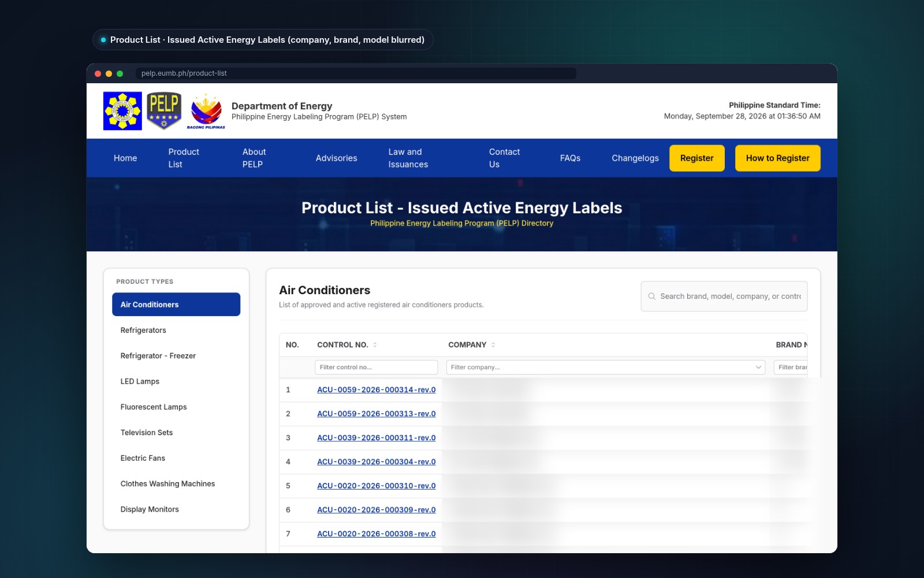The width and height of the screenshot is (924, 578).
Task: Click the Filter brand input field
Action: click(x=791, y=367)
